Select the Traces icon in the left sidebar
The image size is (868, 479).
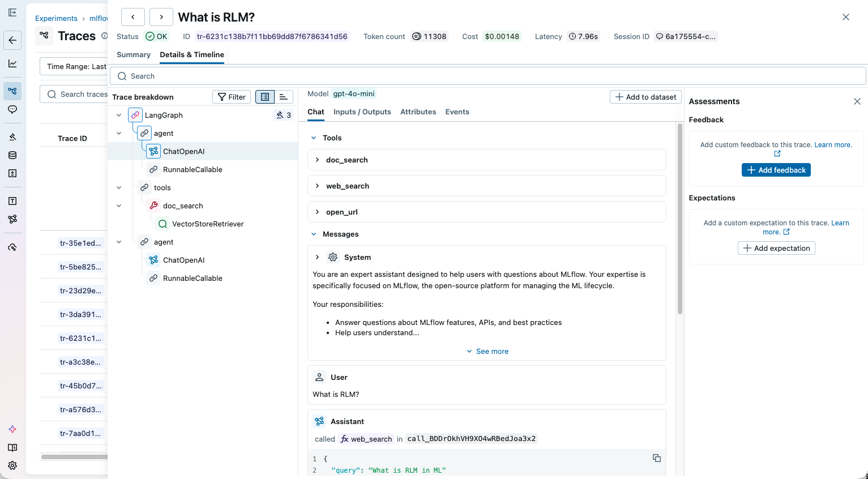(12, 91)
